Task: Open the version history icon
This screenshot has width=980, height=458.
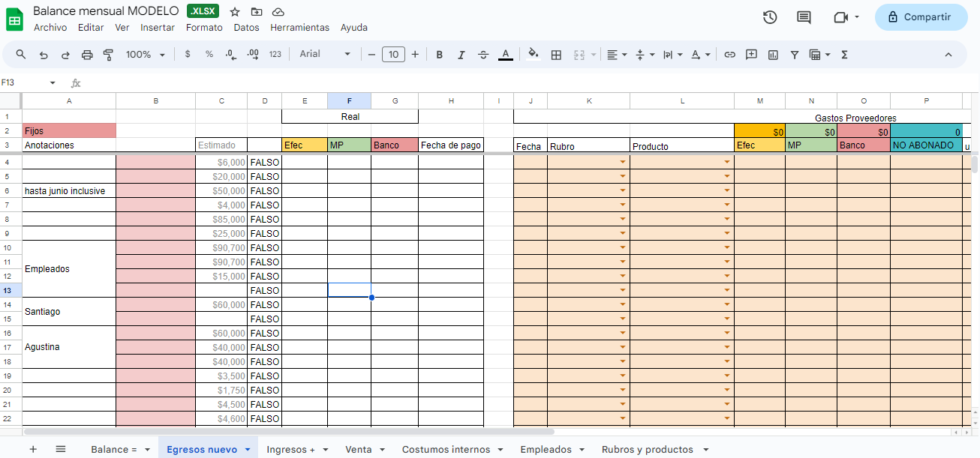Action: pos(769,16)
